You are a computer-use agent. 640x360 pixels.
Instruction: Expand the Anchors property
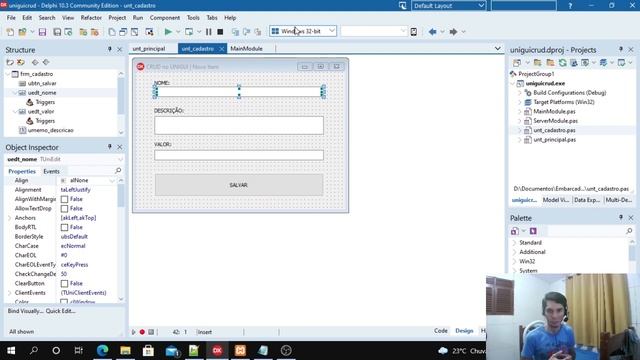pos(10,218)
